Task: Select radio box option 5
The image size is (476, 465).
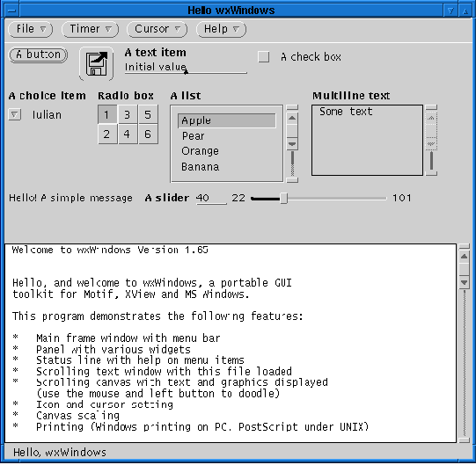Action: point(148,114)
